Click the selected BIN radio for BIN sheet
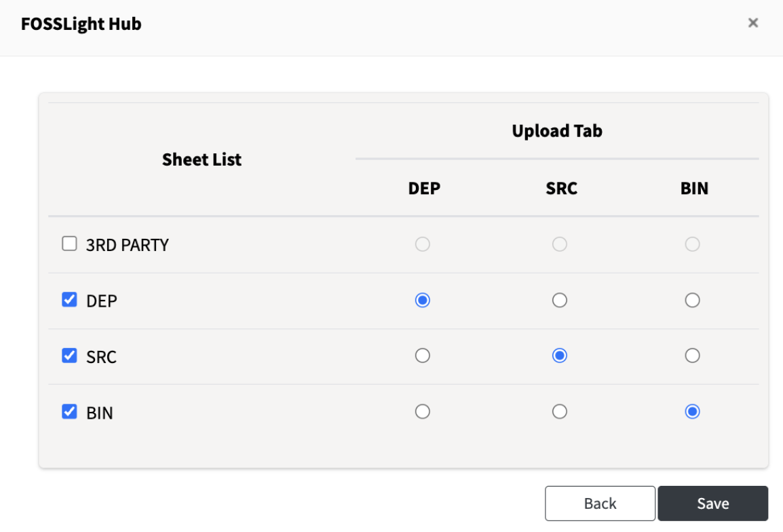Viewport: 783px width, 532px height. pyautogui.click(x=693, y=411)
